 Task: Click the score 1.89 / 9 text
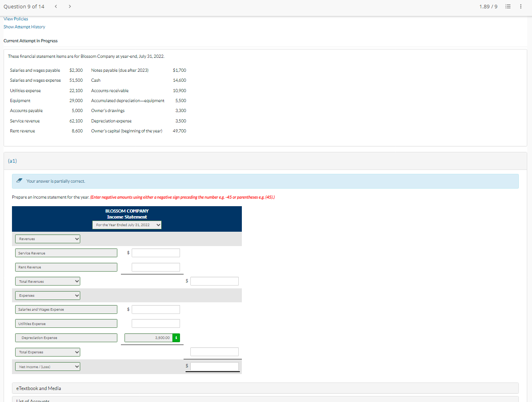point(488,6)
